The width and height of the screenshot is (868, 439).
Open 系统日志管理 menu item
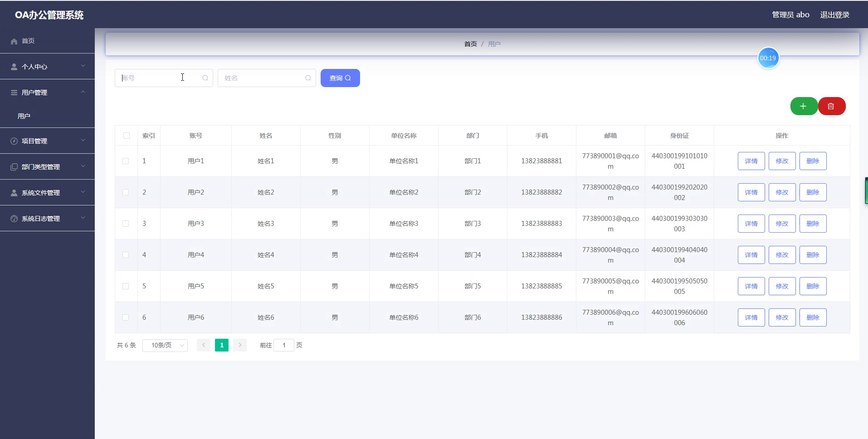click(47, 219)
